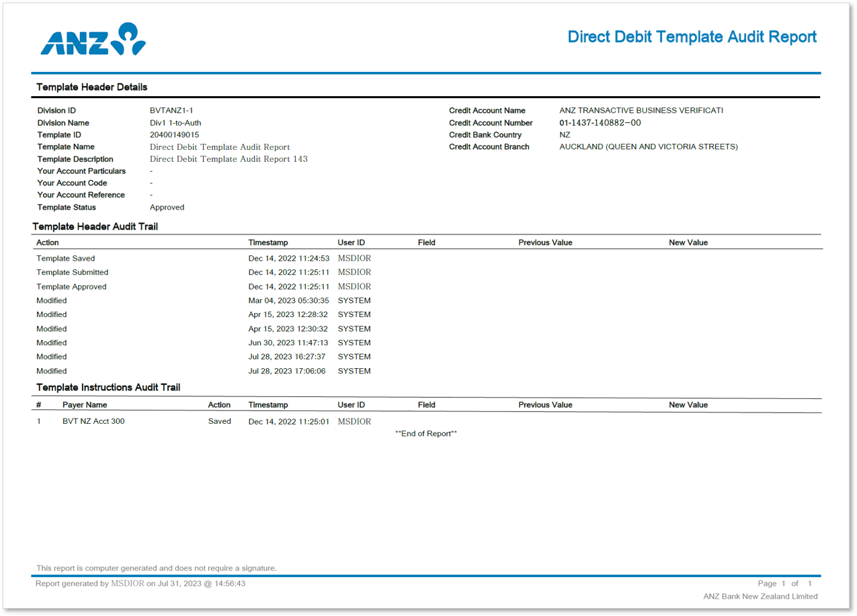Click the Template Approved audit entry
Screen dimensions: 857x616
[71, 286]
